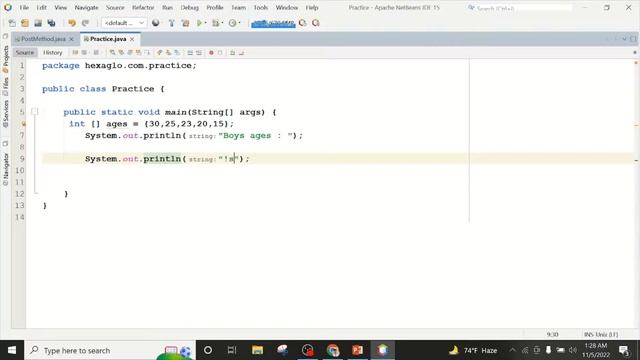This screenshot has height=360, width=640.
Task: Open the Team menu
Action: pos(238,8)
